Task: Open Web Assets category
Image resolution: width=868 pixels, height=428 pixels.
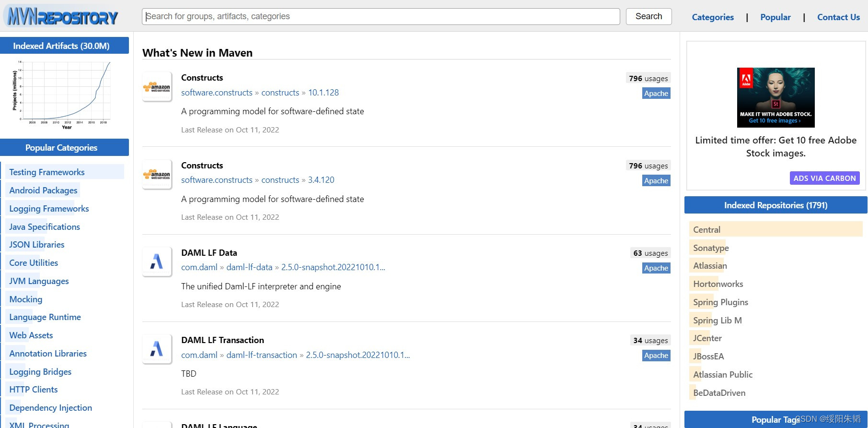Action: point(31,335)
